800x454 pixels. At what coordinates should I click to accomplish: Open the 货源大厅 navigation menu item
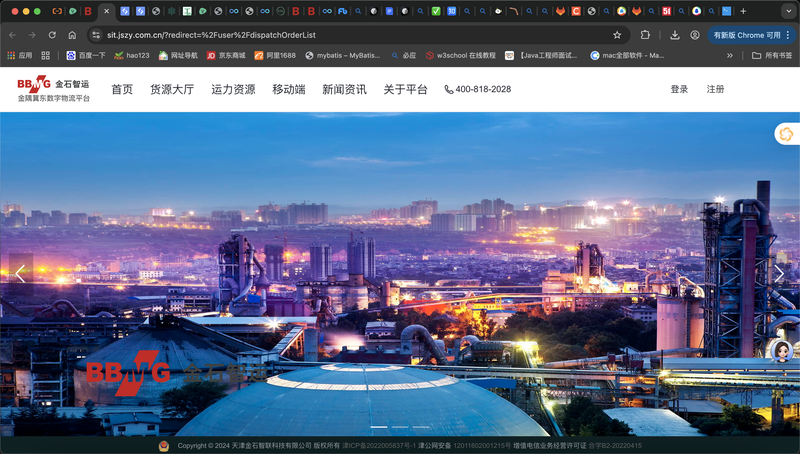[x=172, y=89]
